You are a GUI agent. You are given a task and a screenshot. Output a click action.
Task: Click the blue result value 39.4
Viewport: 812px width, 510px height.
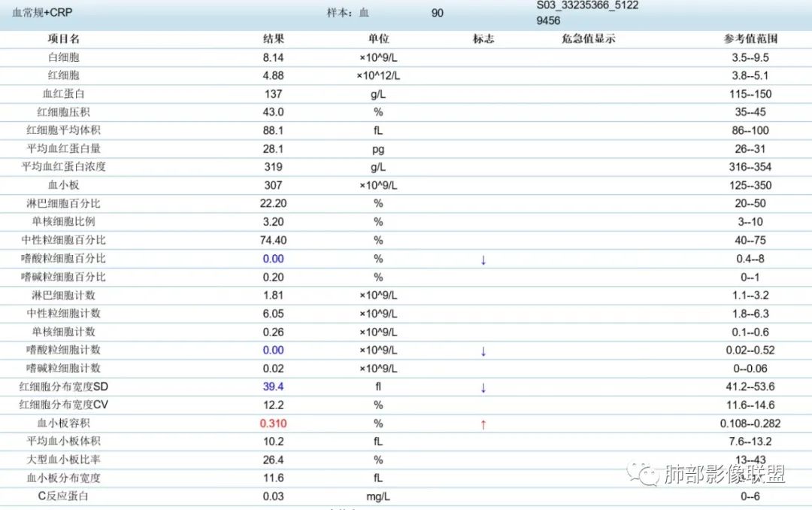tap(274, 387)
